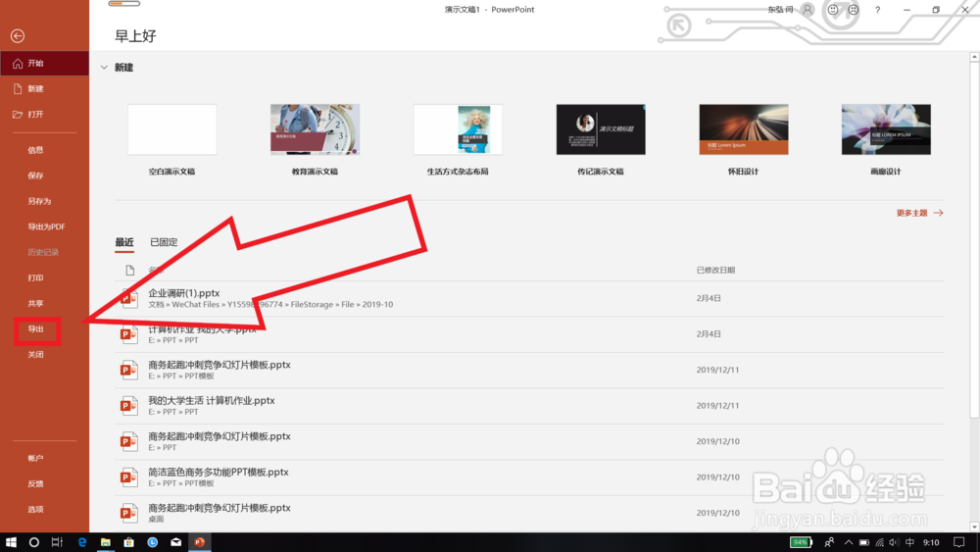Open 商务起跑冲刺竞争幻灯片模板.pptx in 桌面
The image size is (980, 552).
529,513
